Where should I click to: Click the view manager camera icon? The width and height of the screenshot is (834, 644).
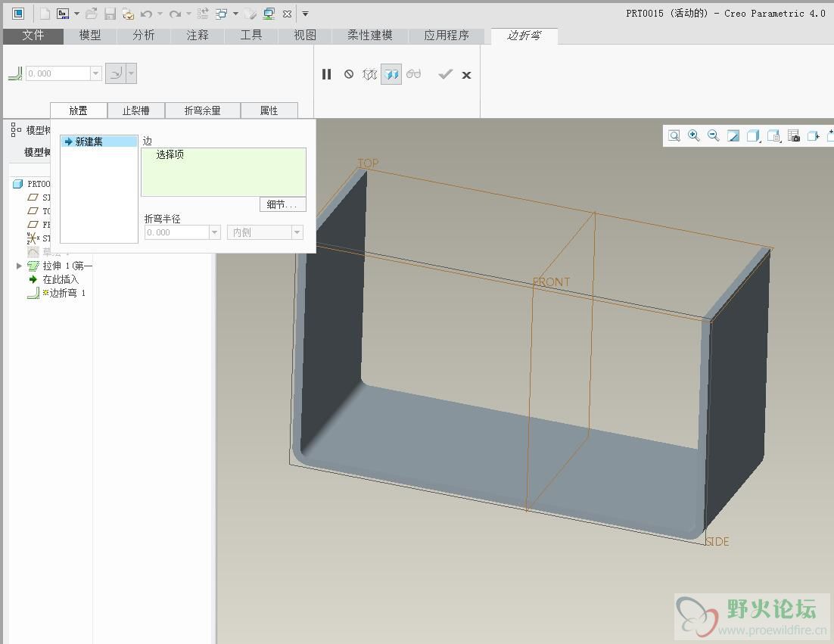[794, 136]
